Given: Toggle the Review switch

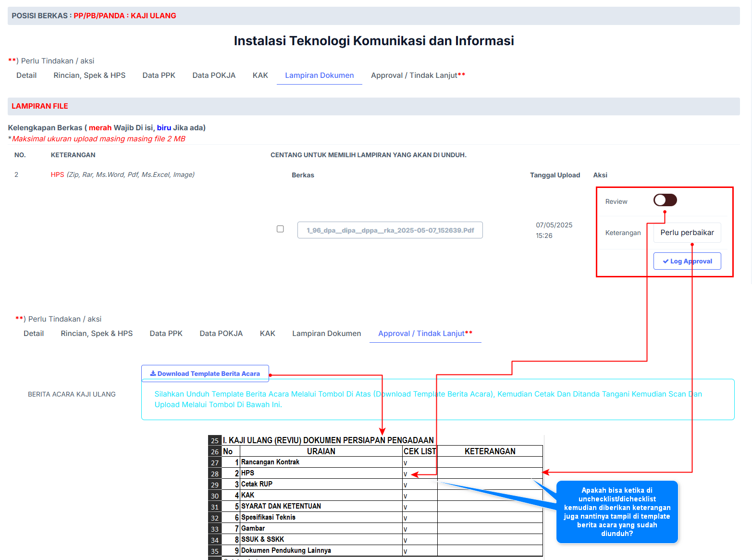Looking at the screenshot, I should click(665, 200).
